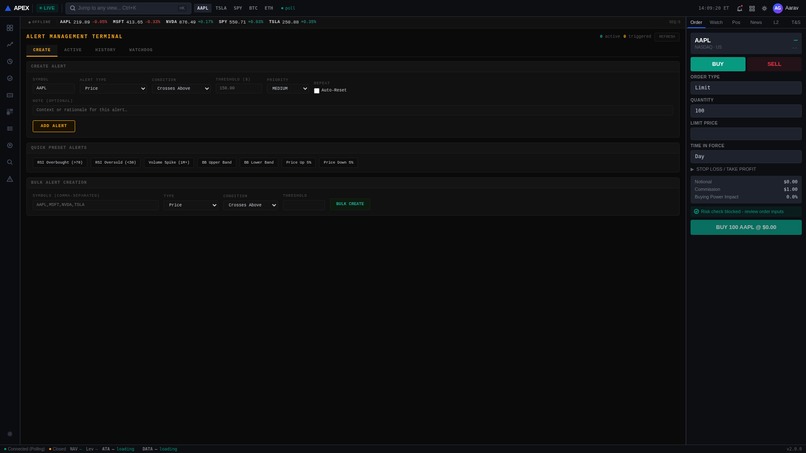Screen dimensions: 806x453
Task: Click the BULK CREATE button
Action: 350,204
